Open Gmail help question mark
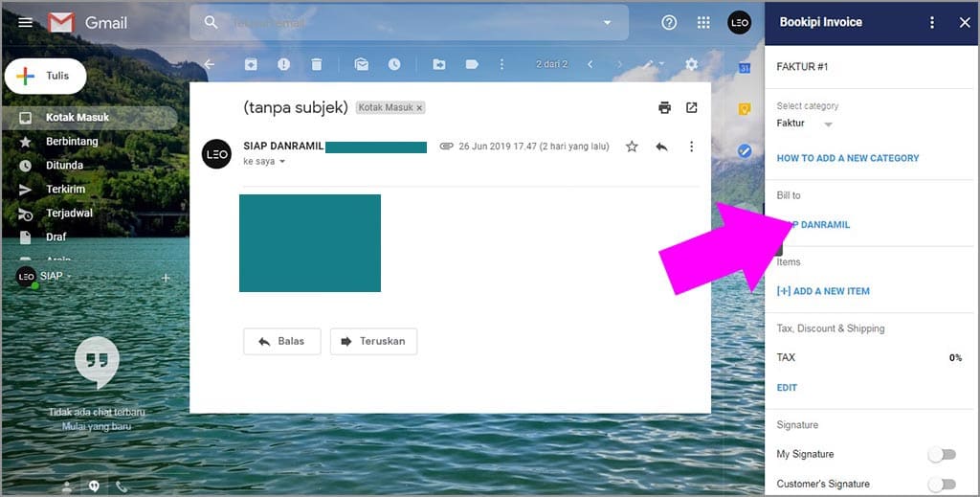The height and width of the screenshot is (497, 980). (669, 23)
